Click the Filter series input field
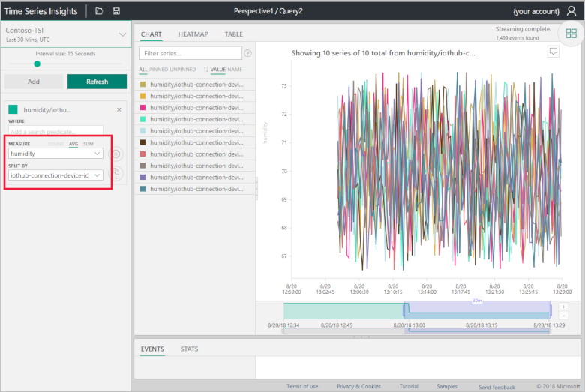This screenshot has height=392, width=585. [190, 53]
